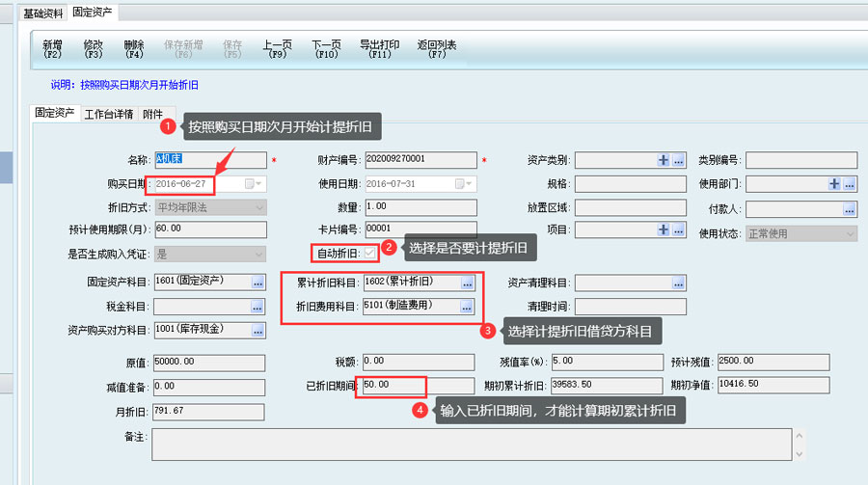Image resolution: width=868 pixels, height=485 pixels.
Task: Open the 购买日期 date picker dropdown
Action: (x=259, y=183)
